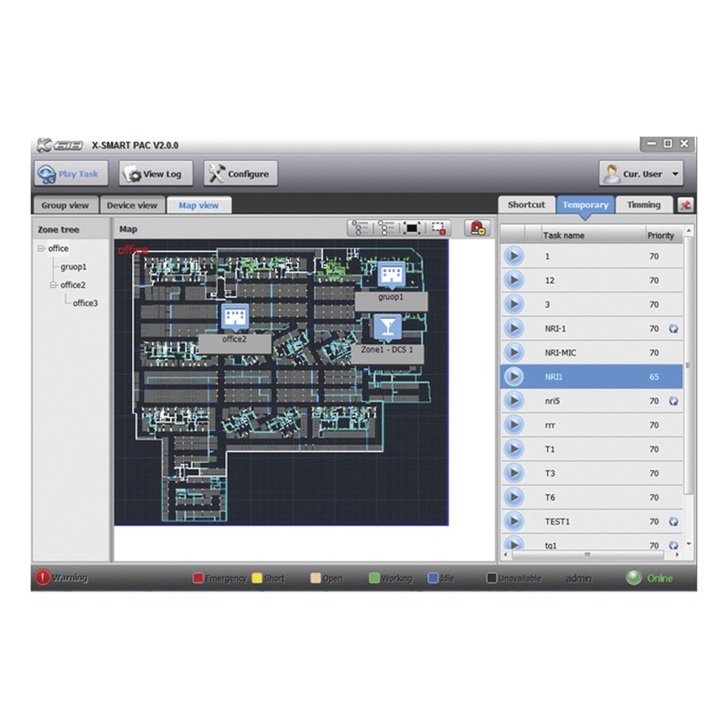
Task: Switch to the Group view tab
Action: [x=65, y=205]
